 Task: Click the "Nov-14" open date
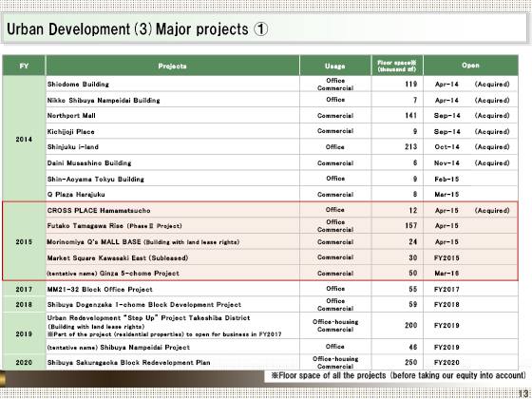point(446,162)
